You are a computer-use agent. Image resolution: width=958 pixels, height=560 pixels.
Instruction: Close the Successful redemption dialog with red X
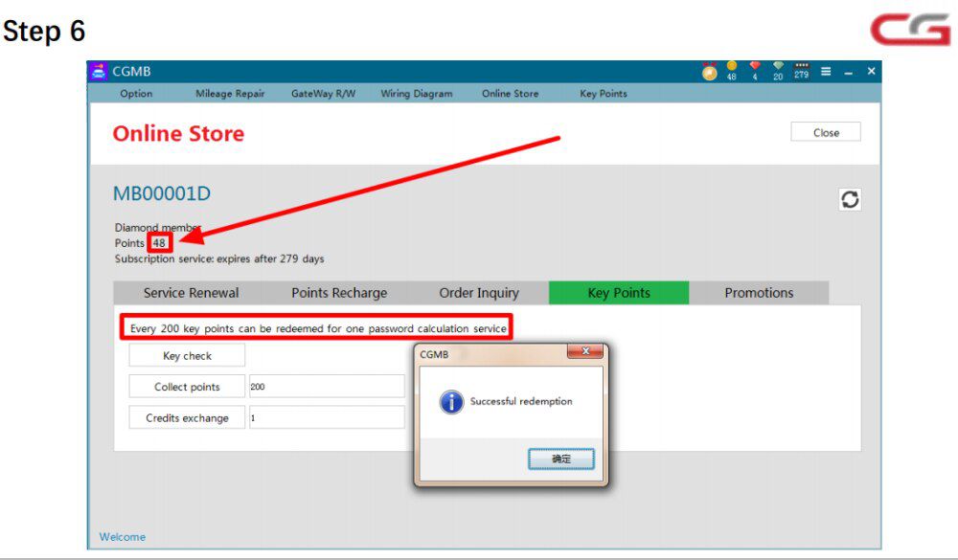click(584, 352)
